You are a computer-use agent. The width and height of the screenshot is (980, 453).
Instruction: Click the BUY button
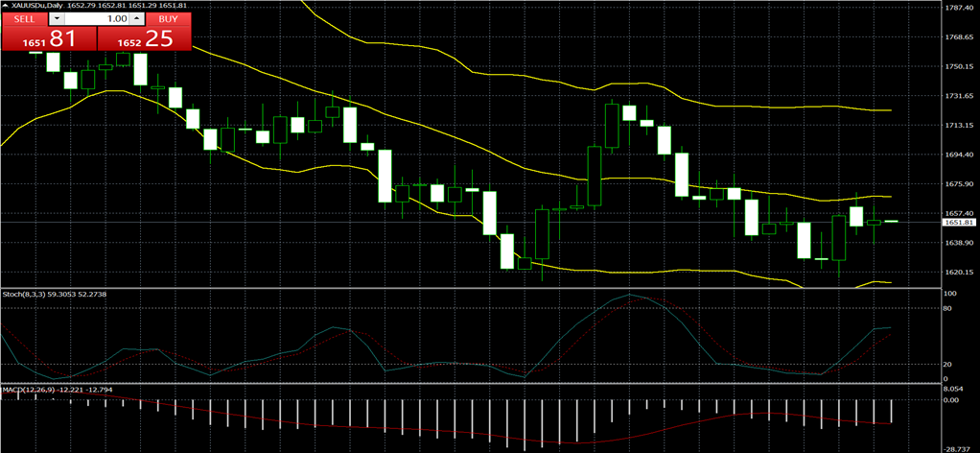click(x=168, y=19)
